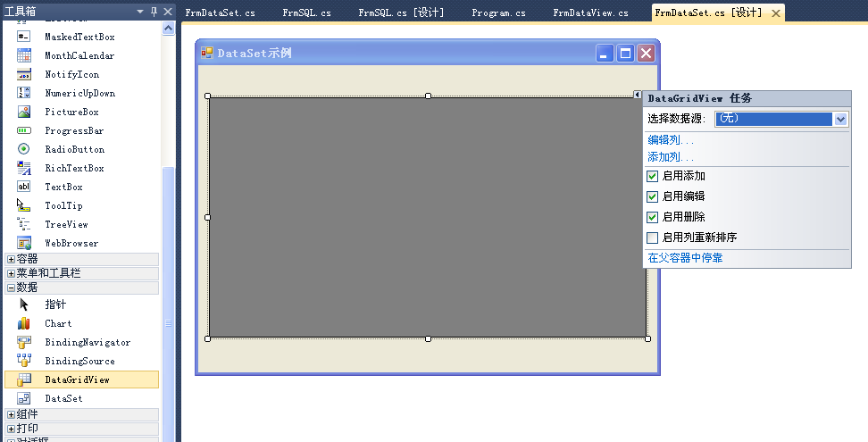The width and height of the screenshot is (868, 442).
Task: Click the smart tag arrow on DataGridView
Action: click(x=638, y=95)
